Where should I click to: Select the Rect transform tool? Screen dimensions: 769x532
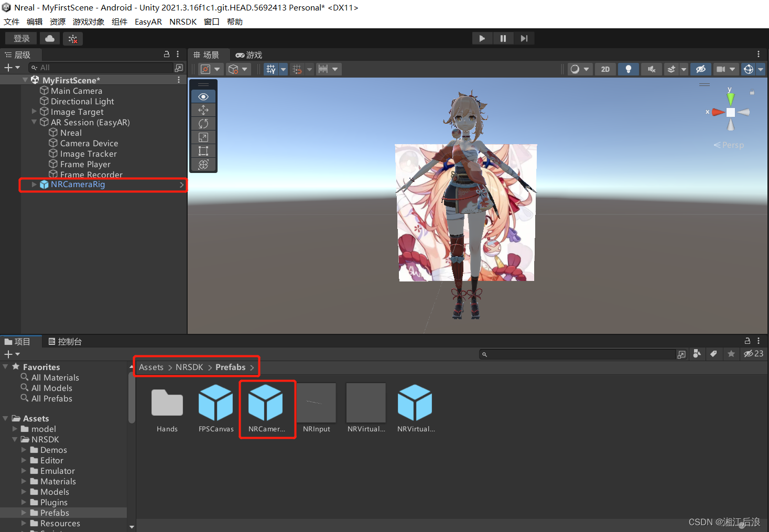(203, 151)
